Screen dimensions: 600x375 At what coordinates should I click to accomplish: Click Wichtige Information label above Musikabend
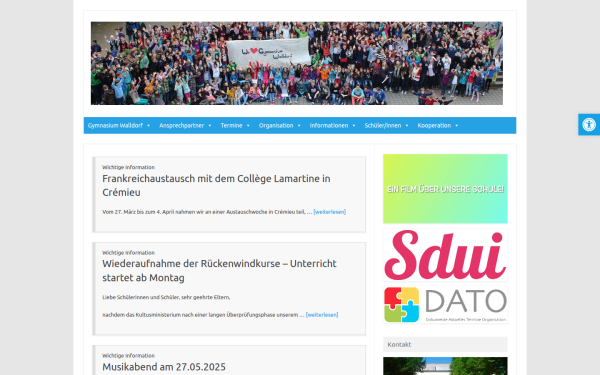coord(129,355)
